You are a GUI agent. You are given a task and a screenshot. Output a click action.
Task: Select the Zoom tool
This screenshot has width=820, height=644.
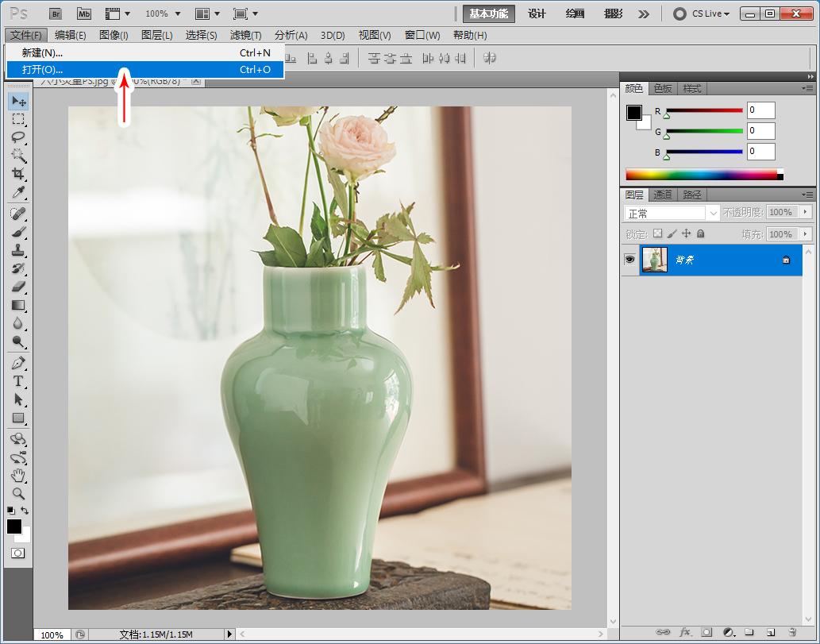[x=18, y=493]
